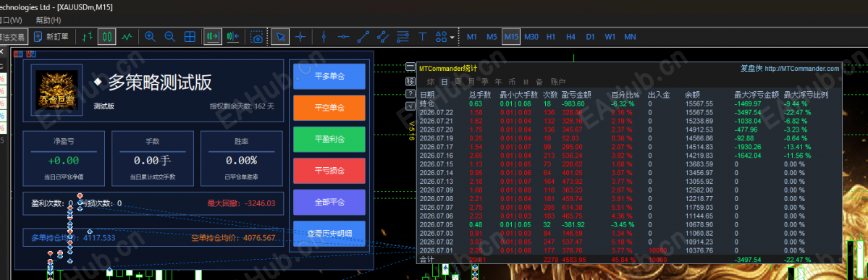Toggle the √ check button beside MTCommander
The image size is (868, 280).
tap(410, 106)
